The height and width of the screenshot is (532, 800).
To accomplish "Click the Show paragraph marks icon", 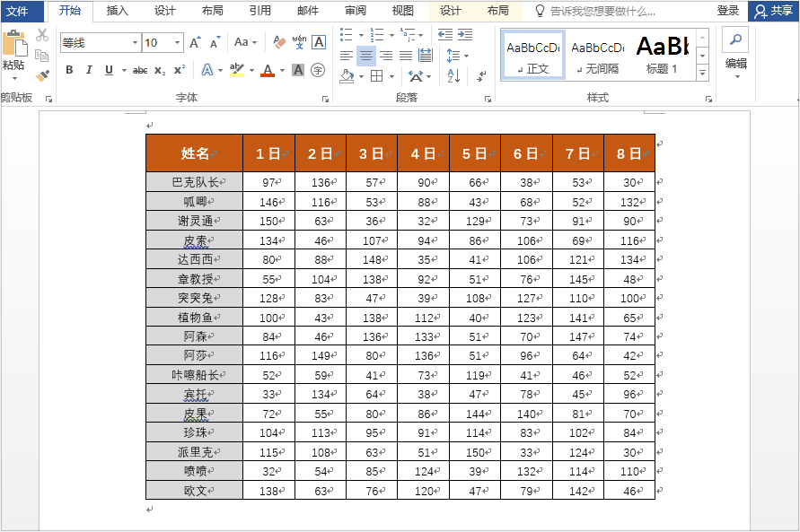I will (483, 77).
